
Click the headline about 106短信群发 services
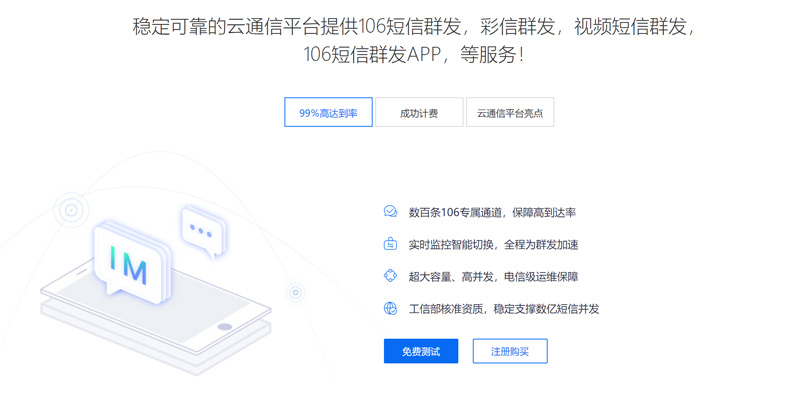(413, 40)
